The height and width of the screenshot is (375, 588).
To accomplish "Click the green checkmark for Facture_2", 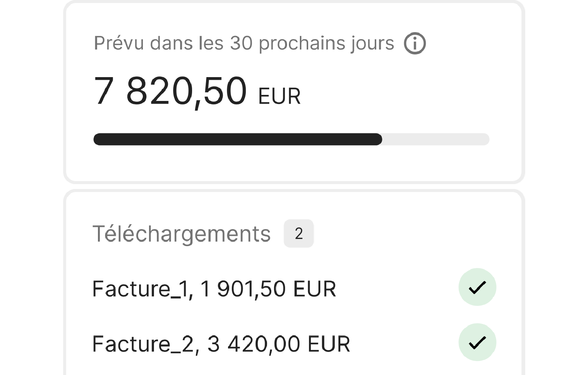I will click(x=477, y=342).
